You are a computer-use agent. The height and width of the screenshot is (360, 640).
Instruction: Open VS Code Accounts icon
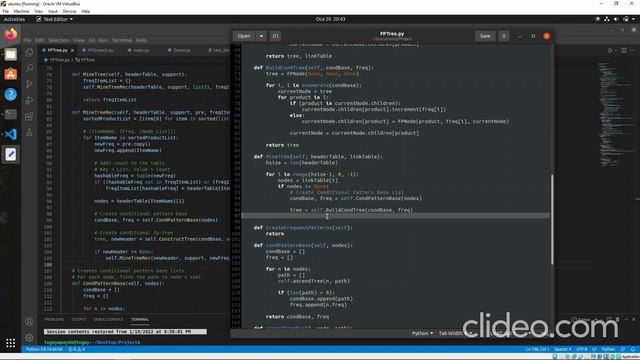(29, 322)
